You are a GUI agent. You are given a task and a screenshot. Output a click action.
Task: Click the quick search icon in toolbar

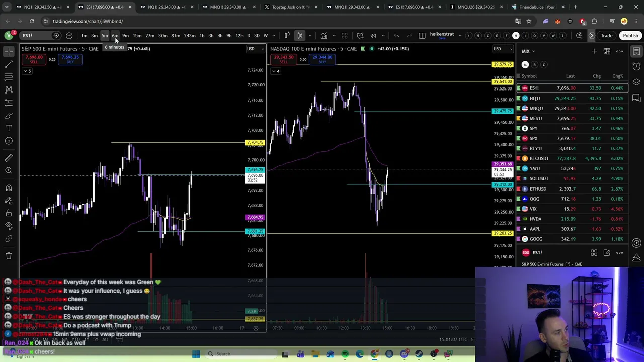pyautogui.click(x=579, y=36)
